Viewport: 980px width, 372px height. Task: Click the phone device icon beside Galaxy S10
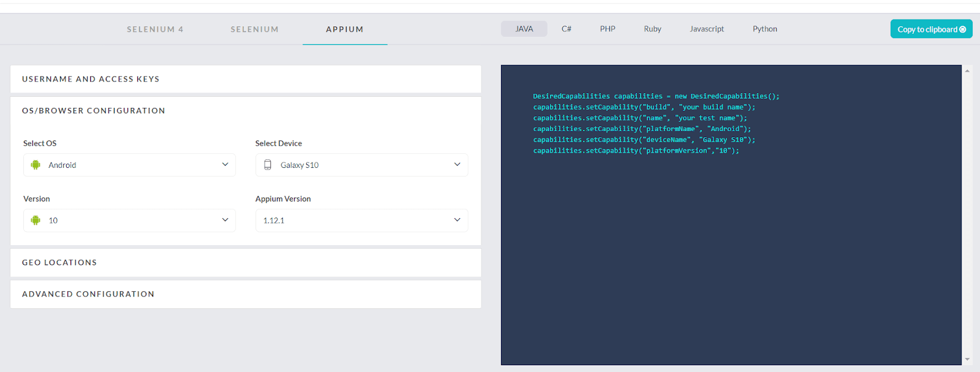point(268,165)
